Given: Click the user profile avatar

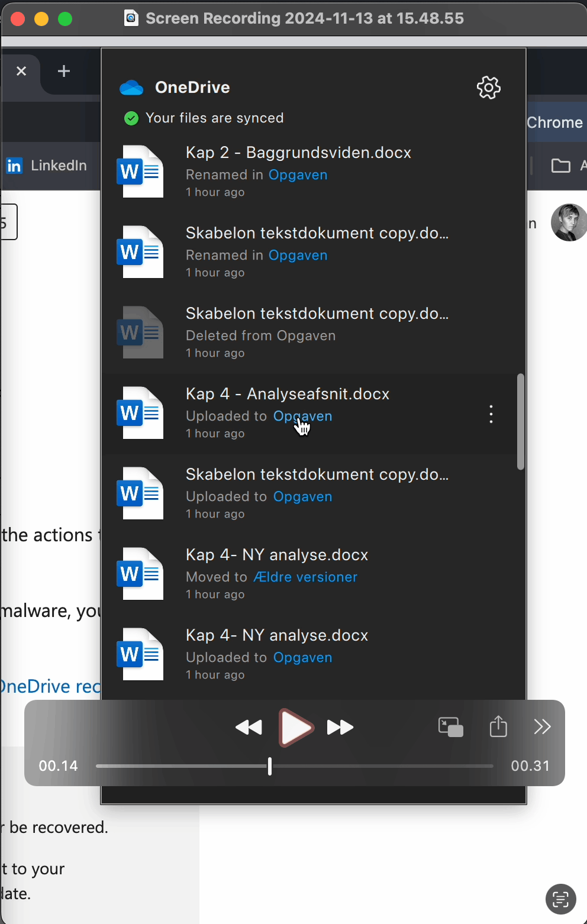Looking at the screenshot, I should pos(569,222).
